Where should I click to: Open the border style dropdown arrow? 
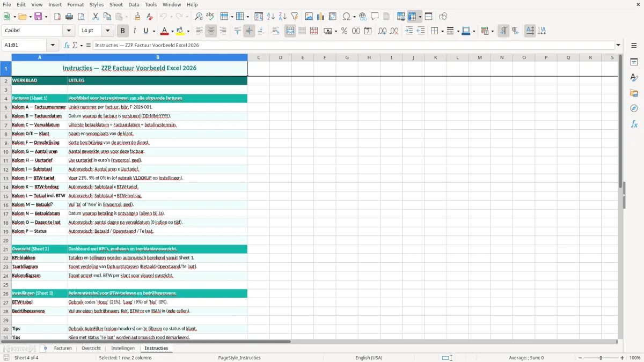[x=458, y=31]
